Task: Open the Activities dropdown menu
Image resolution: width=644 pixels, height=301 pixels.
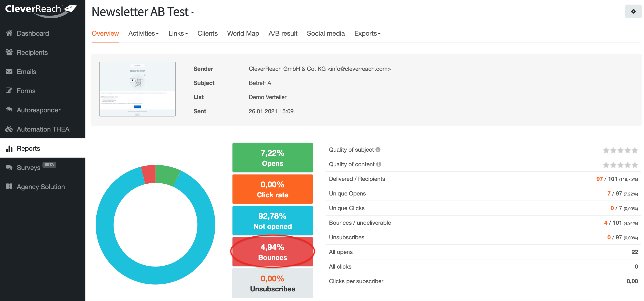Action: pos(143,34)
